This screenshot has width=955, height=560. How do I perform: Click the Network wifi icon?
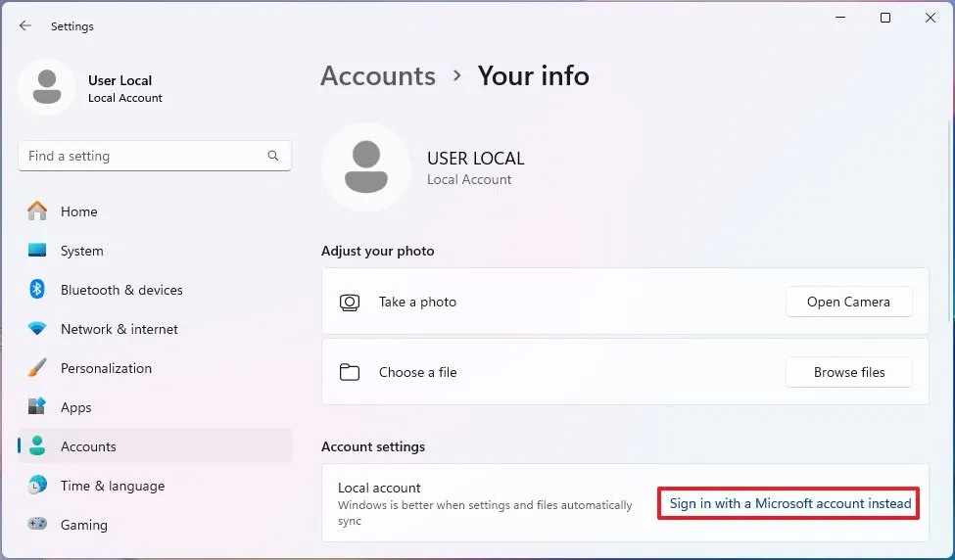click(37, 329)
